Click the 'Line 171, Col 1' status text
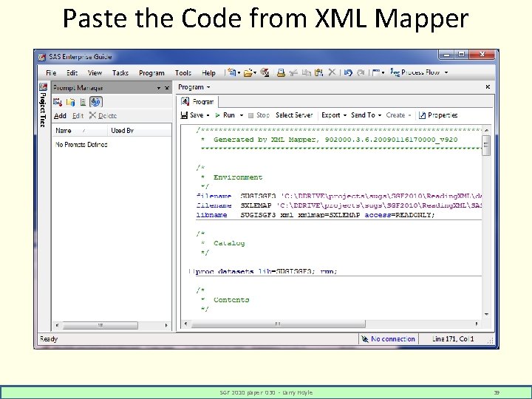532x399 pixels. (x=453, y=338)
